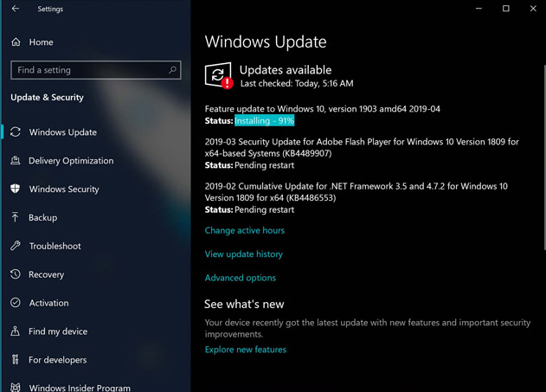Click Change active hours link
The width and height of the screenshot is (546, 392).
click(245, 230)
